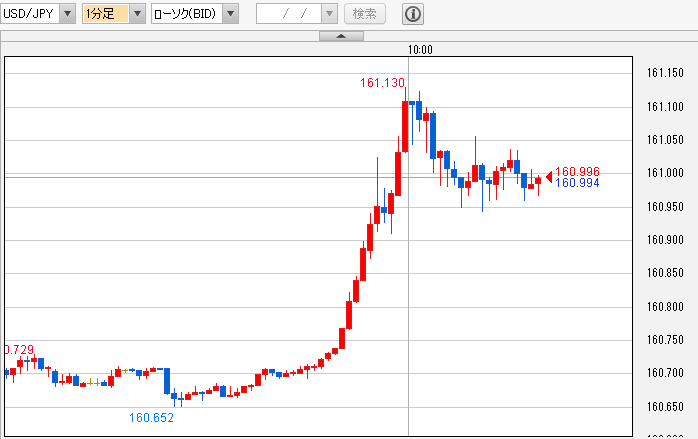
Task: Select the USD/JPY symbol field
Action: (30, 14)
